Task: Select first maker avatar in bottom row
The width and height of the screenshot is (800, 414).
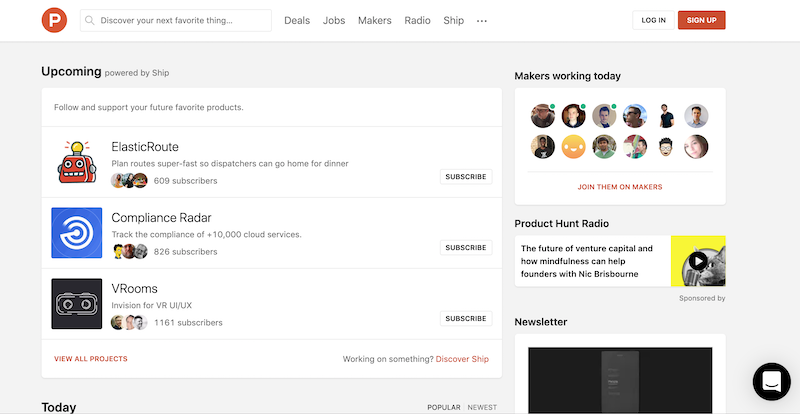Action: (x=543, y=147)
